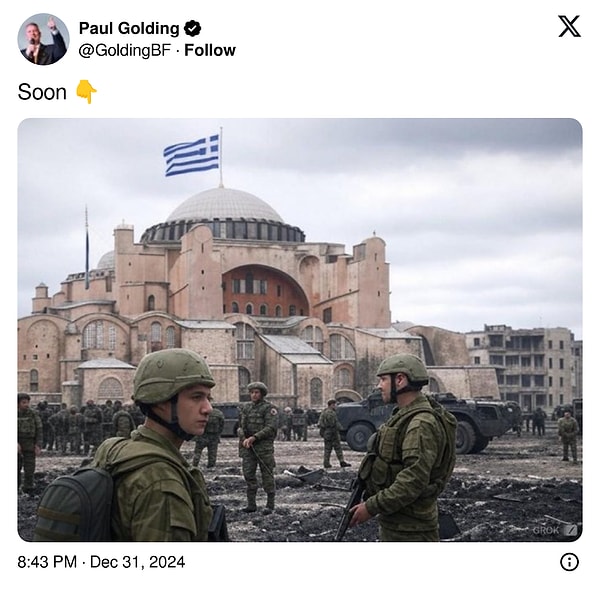
Task: Click the pointing-down hand emoji
Action: point(86,92)
